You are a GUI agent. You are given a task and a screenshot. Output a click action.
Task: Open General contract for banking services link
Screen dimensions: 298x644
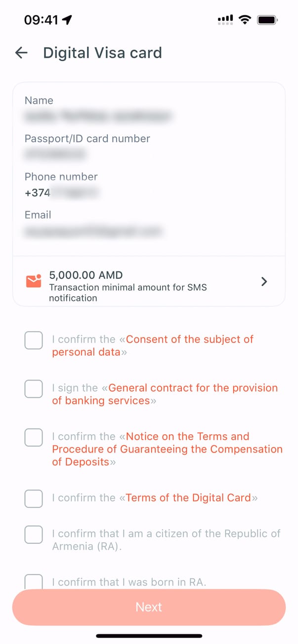(193, 388)
